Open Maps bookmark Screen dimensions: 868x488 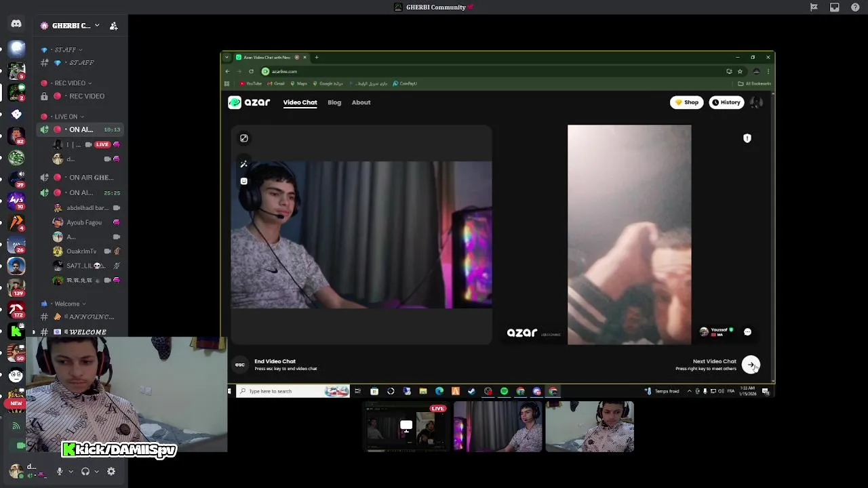tap(298, 83)
